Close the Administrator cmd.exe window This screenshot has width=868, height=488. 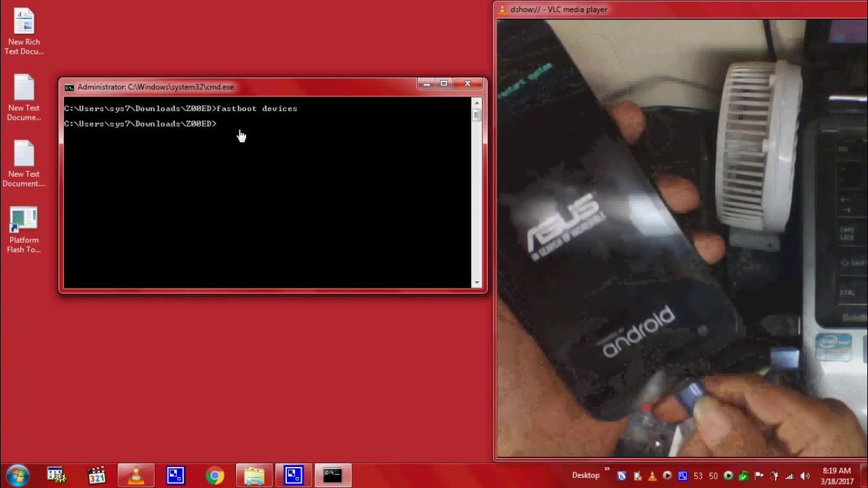point(468,84)
